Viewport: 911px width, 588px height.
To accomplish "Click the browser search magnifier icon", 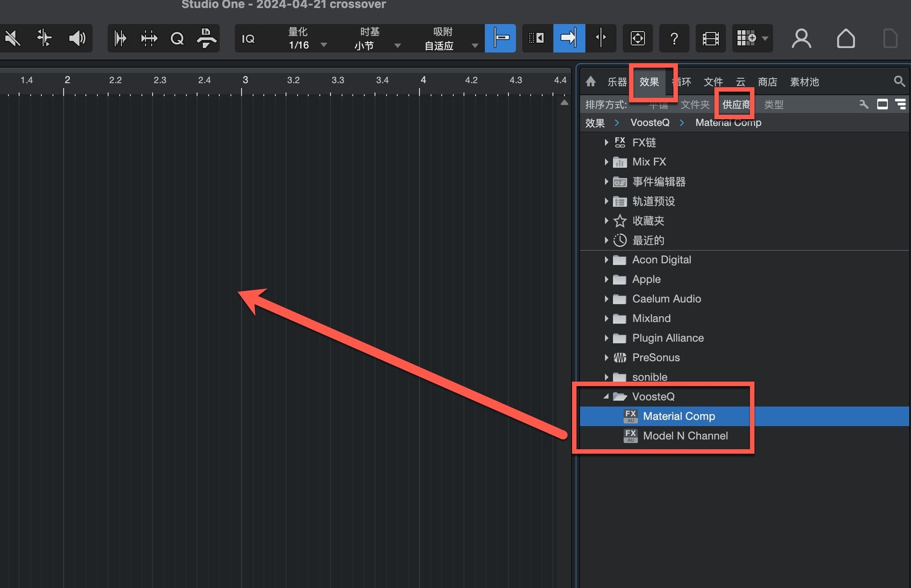I will coord(899,81).
